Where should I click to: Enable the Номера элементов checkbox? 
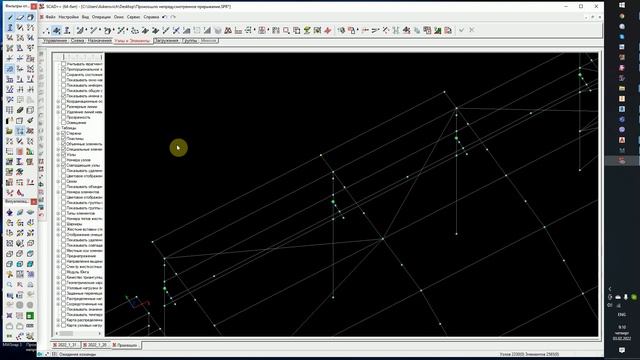tap(63, 192)
